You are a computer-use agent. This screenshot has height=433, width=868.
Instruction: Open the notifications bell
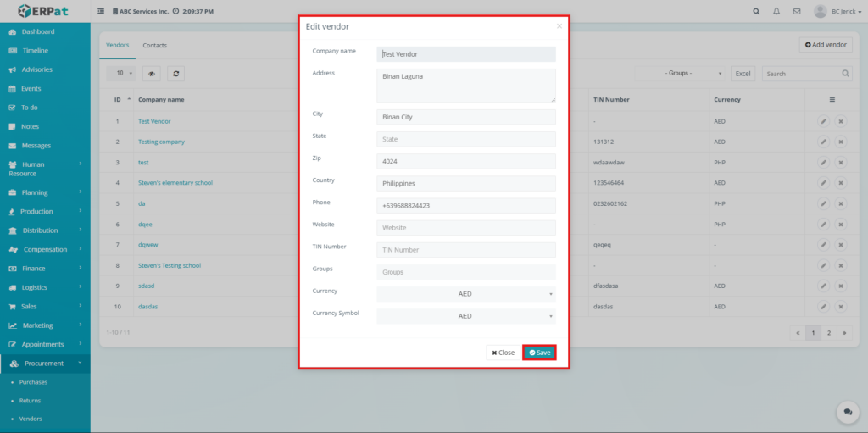[776, 11]
